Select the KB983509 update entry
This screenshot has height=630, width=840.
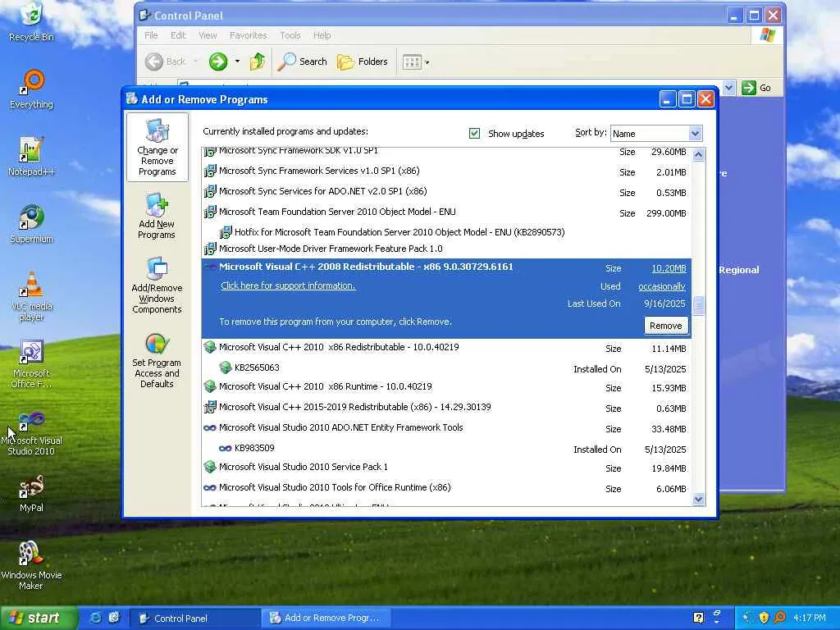[x=447, y=449]
